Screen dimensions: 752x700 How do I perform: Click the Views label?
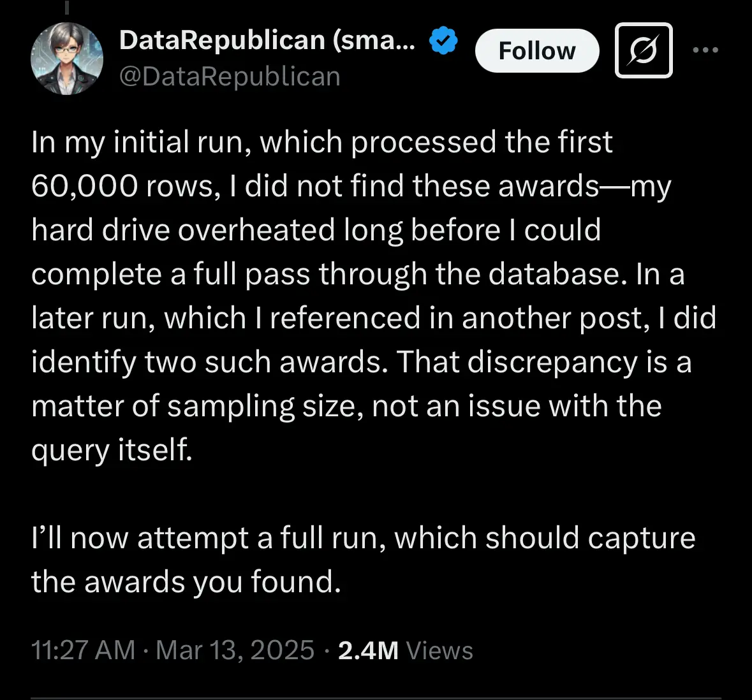click(439, 650)
